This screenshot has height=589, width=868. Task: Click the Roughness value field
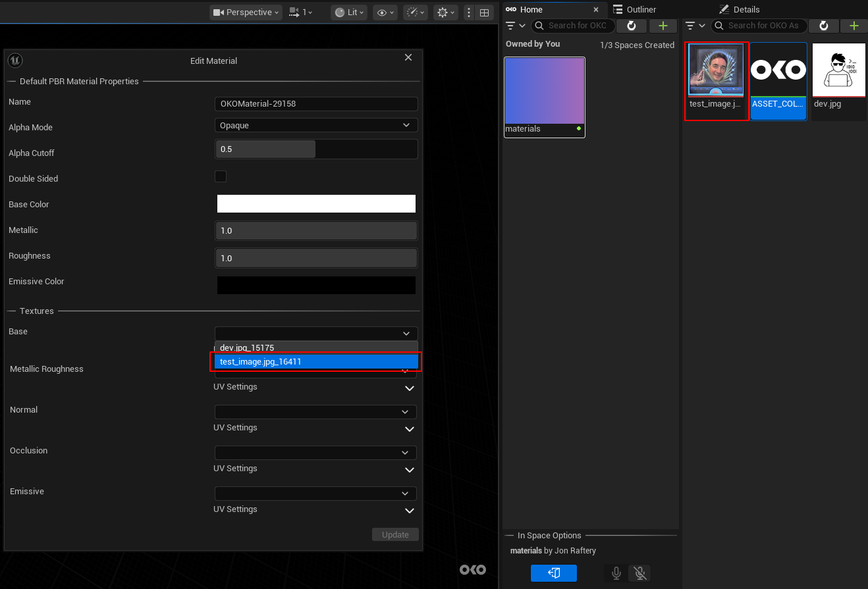[x=316, y=258]
